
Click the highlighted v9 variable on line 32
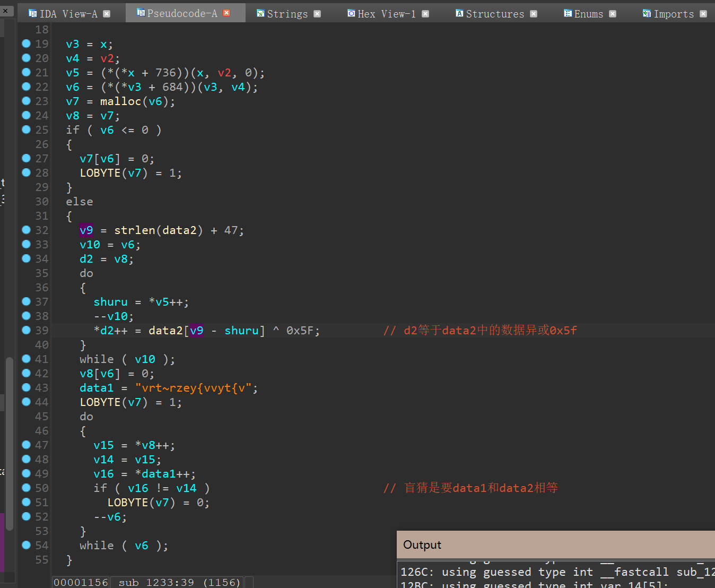86,230
